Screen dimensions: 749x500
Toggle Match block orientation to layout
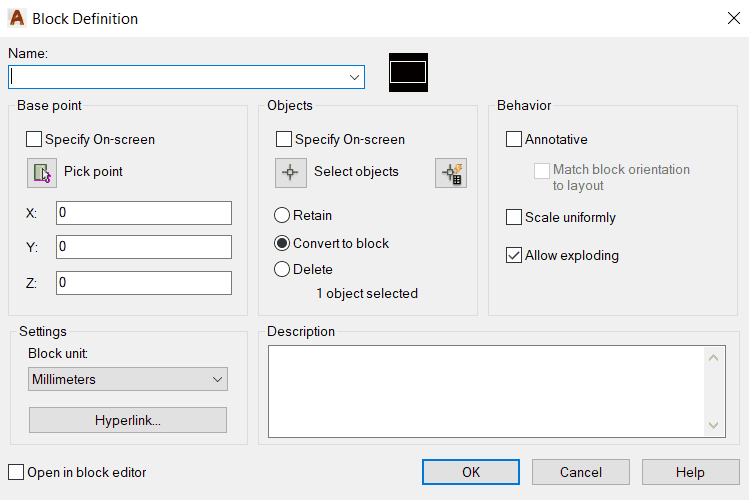pos(542,170)
